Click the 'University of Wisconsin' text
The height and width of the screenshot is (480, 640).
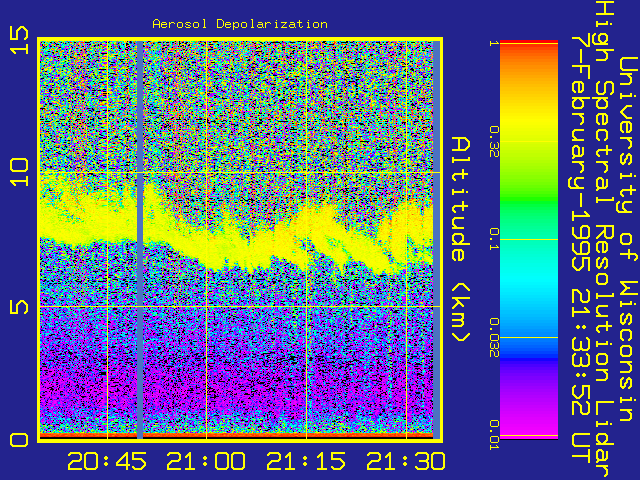(629, 239)
